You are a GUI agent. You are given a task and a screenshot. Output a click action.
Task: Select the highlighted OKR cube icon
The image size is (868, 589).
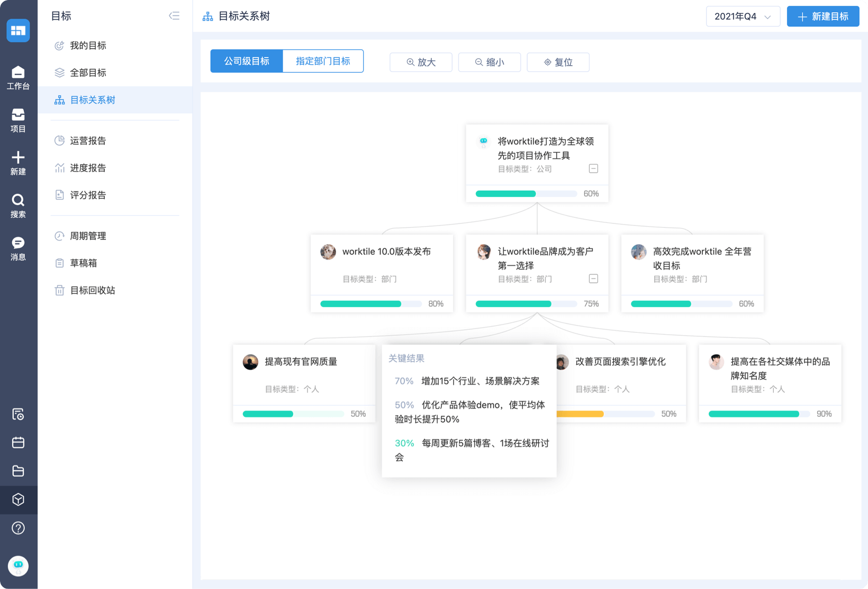pos(18,499)
